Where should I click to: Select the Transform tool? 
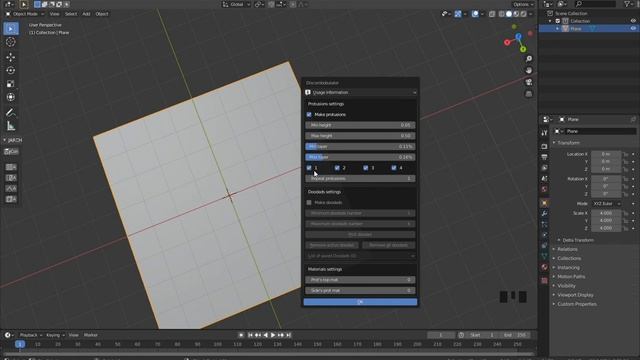11,97
